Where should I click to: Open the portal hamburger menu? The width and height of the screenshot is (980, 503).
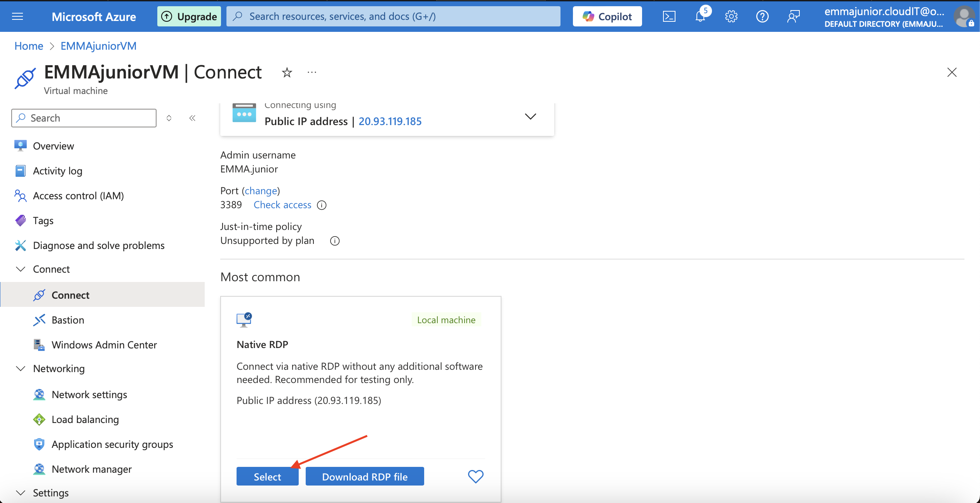[17, 16]
